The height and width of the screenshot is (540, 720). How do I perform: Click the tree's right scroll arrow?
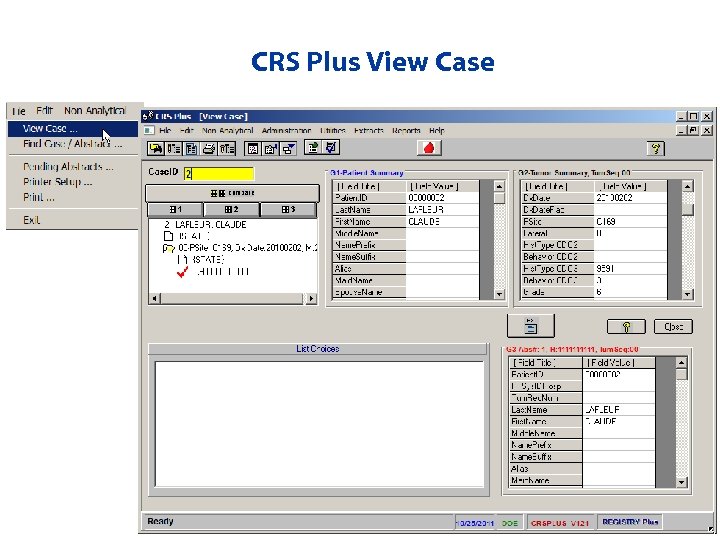(x=311, y=298)
